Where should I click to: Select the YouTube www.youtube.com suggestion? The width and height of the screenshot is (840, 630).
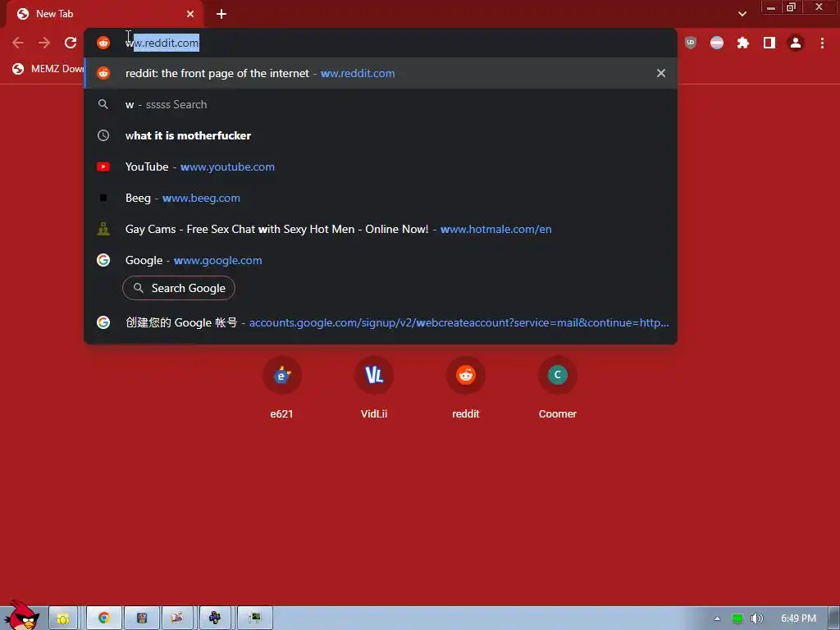pyautogui.click(x=381, y=167)
